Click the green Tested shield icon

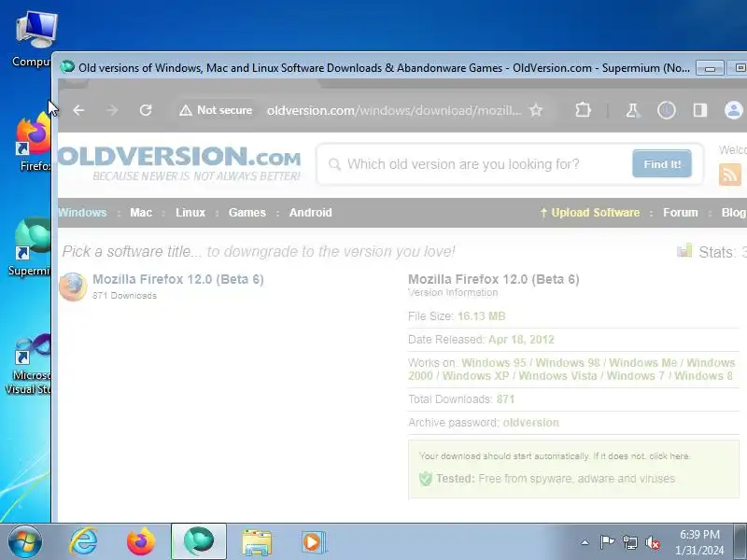click(426, 478)
